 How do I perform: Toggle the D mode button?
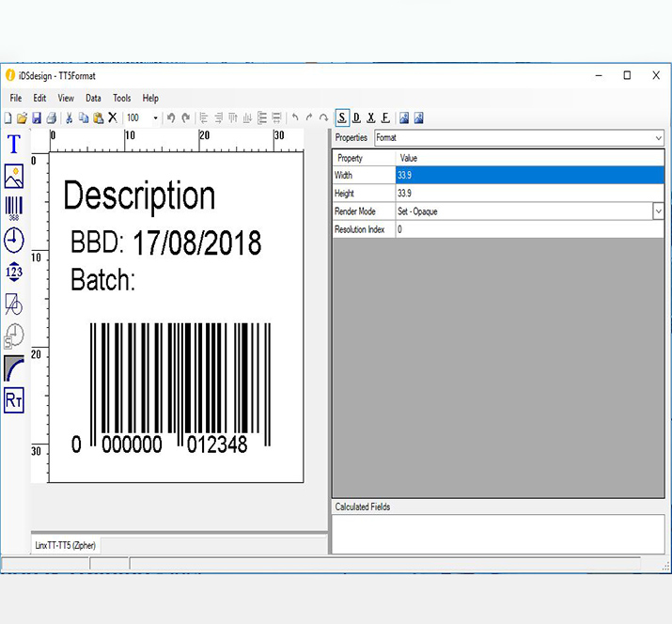[x=356, y=117]
